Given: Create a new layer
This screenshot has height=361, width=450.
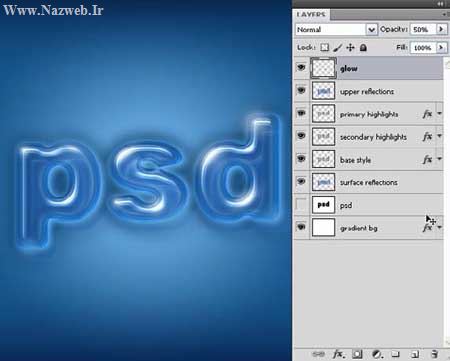Looking at the screenshot, I should (415, 354).
